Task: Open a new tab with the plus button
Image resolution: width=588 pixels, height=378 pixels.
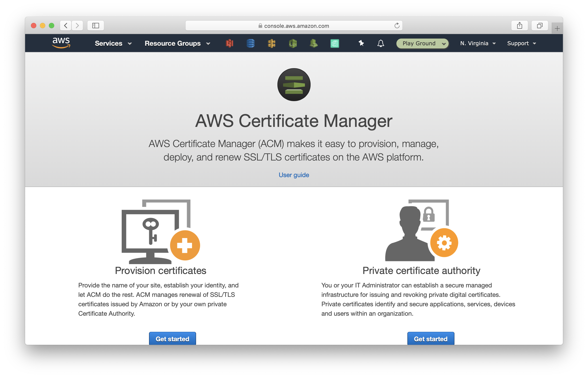Action: pyautogui.click(x=557, y=28)
